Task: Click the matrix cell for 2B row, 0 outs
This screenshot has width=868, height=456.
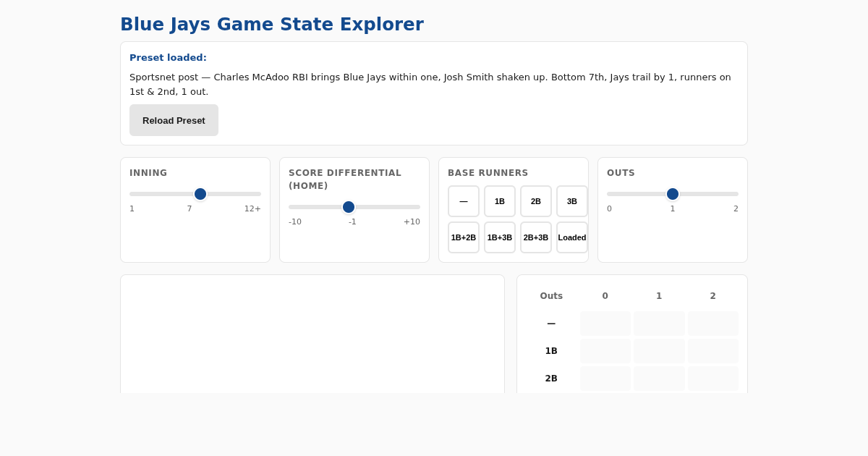Action: click(x=605, y=379)
